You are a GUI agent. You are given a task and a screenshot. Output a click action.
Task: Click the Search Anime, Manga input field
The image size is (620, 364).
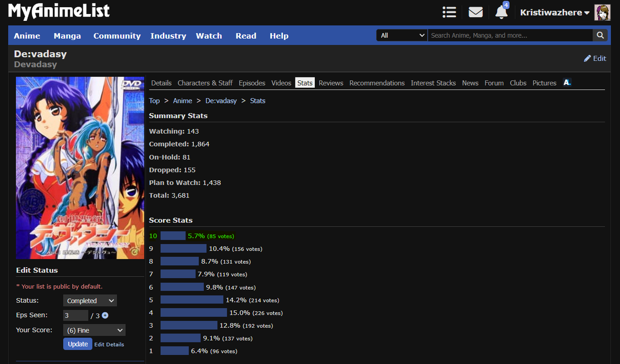tap(510, 35)
